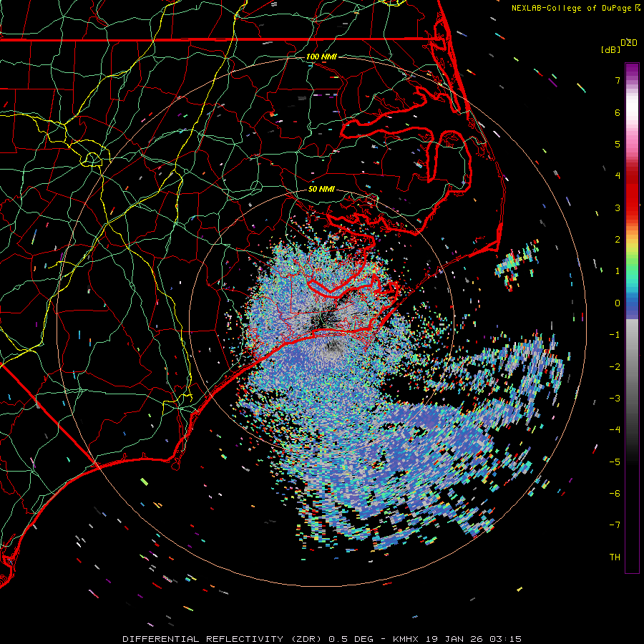
Task: Select the -1 value on color scale
Action: click(x=615, y=335)
